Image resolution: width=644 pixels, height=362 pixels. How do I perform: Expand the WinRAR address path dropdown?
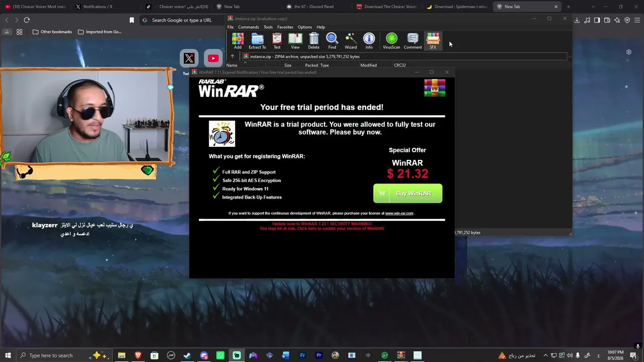point(570,56)
